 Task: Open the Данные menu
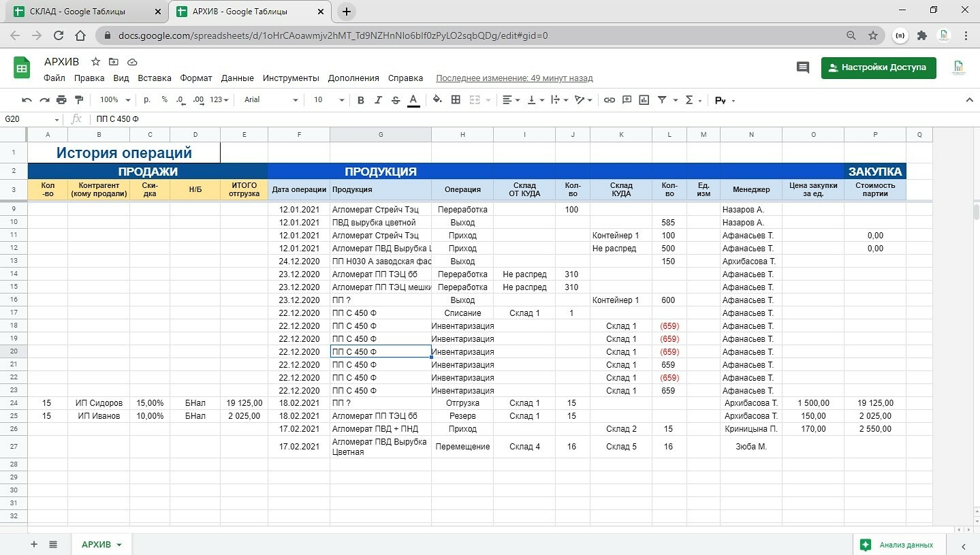238,78
